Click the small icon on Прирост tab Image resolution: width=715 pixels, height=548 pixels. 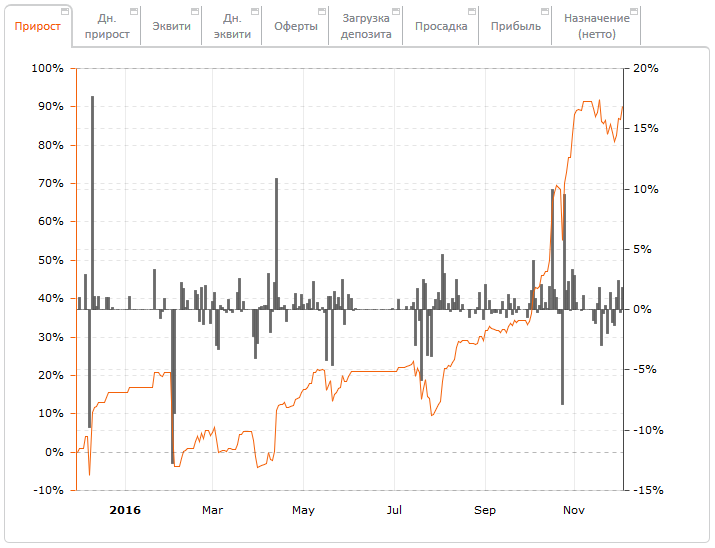(x=67, y=12)
